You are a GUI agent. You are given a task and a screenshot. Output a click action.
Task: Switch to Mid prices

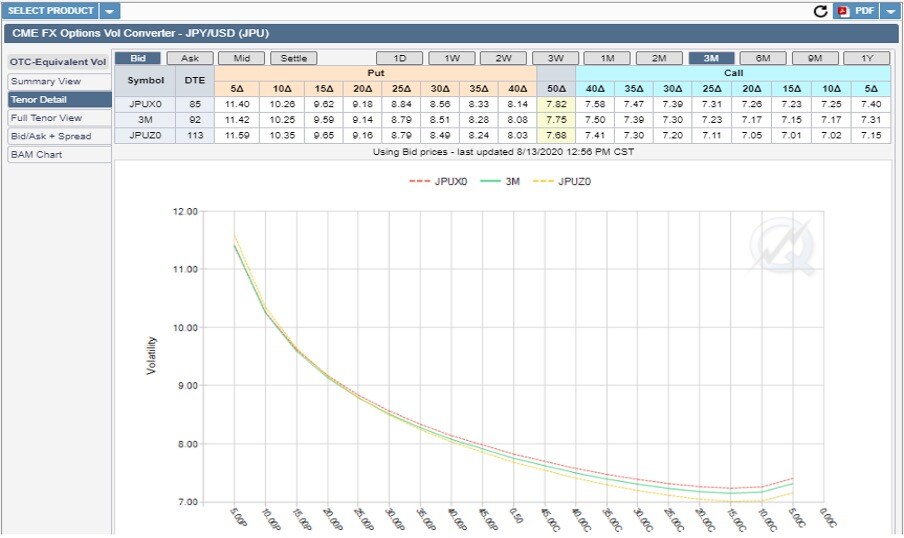click(241, 59)
